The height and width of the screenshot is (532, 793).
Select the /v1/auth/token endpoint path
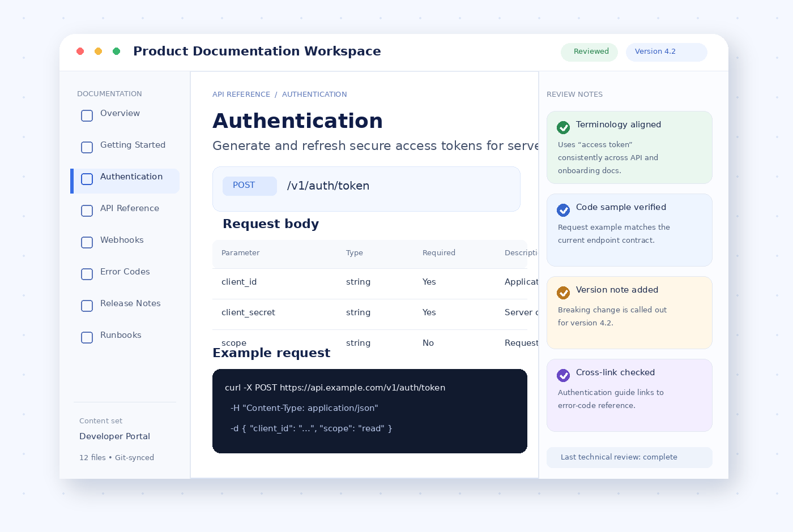click(328, 186)
